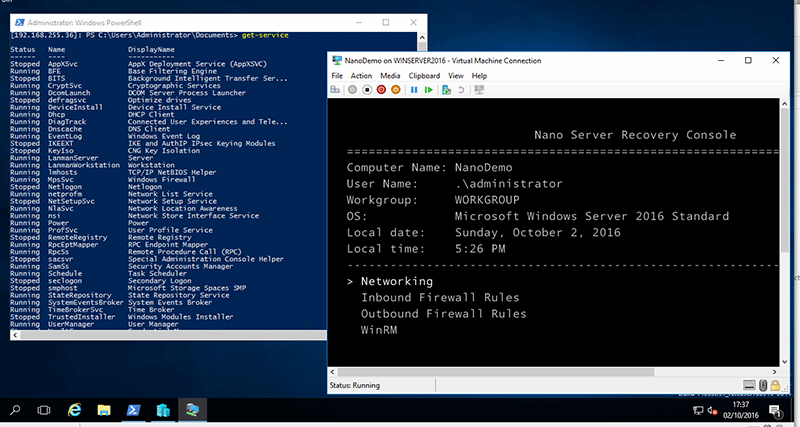Screen dimensions: 800x427
Task: Pause the NanoDemo virtual machine
Action: pos(414,90)
